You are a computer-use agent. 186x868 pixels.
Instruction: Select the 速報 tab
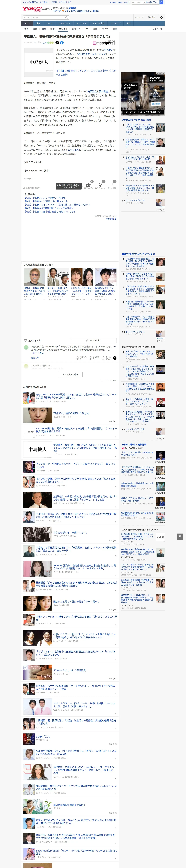[38, 24]
